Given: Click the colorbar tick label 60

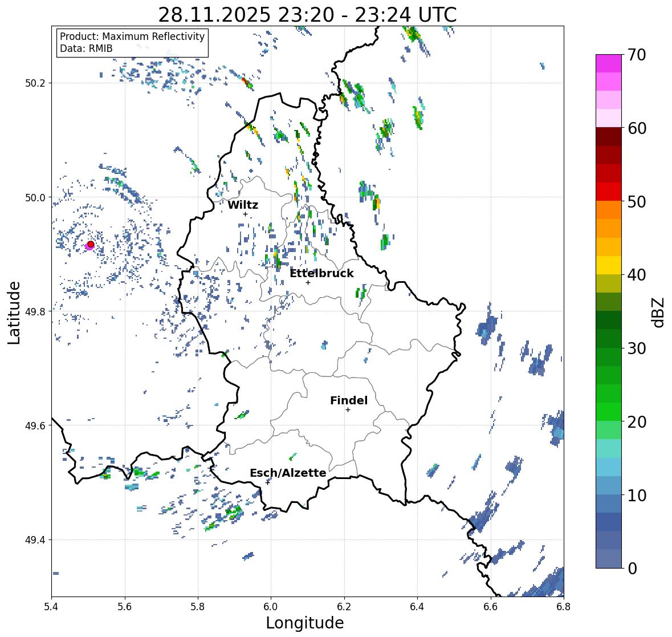Looking at the screenshot, I should [637, 128].
